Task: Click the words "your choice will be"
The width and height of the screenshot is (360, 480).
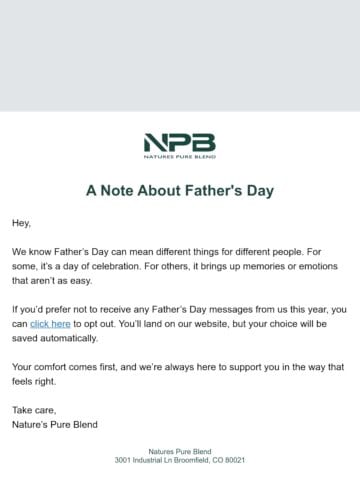Action: pyautogui.click(x=288, y=324)
